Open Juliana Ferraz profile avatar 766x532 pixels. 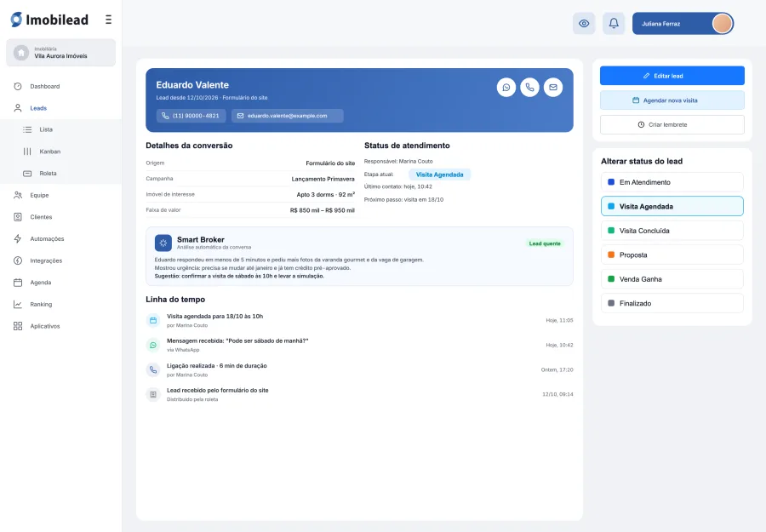click(722, 24)
